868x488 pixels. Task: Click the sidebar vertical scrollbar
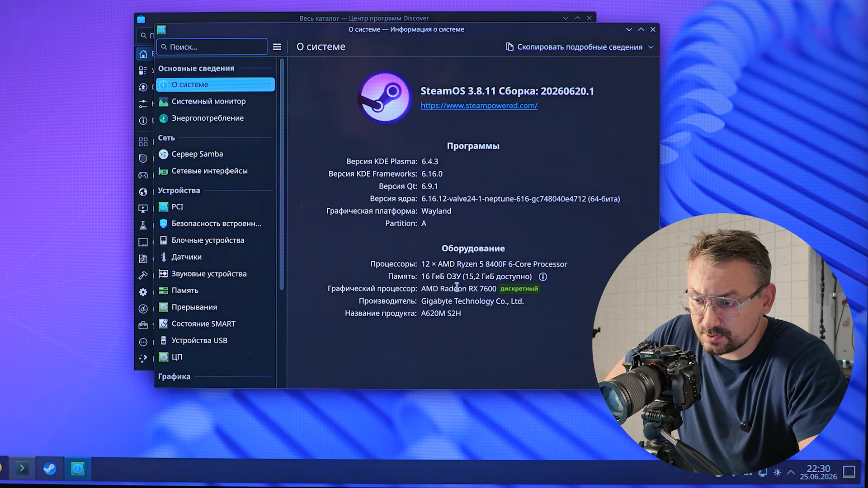(x=282, y=174)
